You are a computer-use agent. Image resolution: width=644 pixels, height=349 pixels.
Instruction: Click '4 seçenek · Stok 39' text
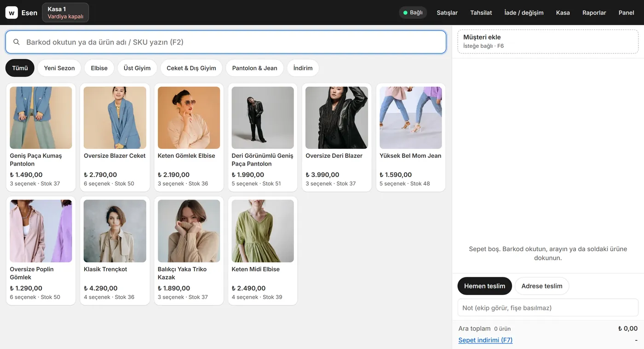coord(257,297)
